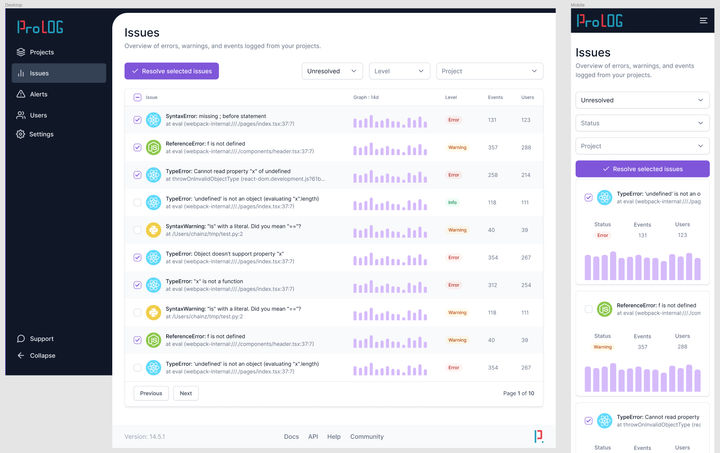This screenshot has width=720, height=453.
Task: Open the Level filter dropdown
Action: [x=399, y=71]
